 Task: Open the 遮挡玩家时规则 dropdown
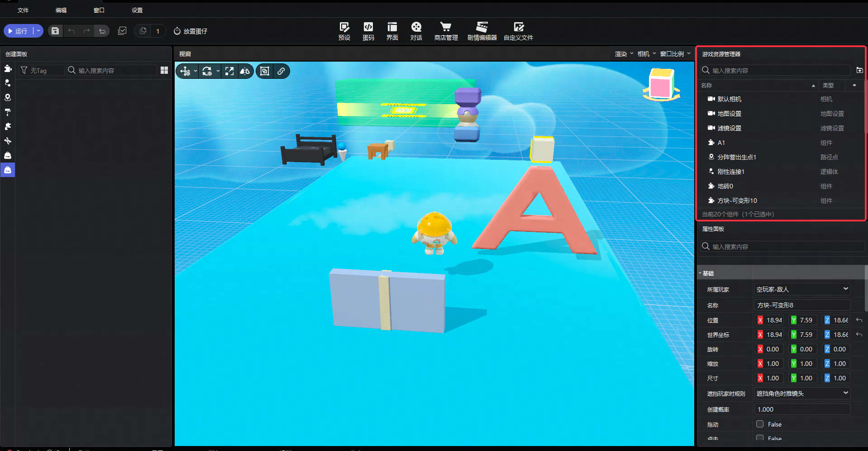pos(802,393)
